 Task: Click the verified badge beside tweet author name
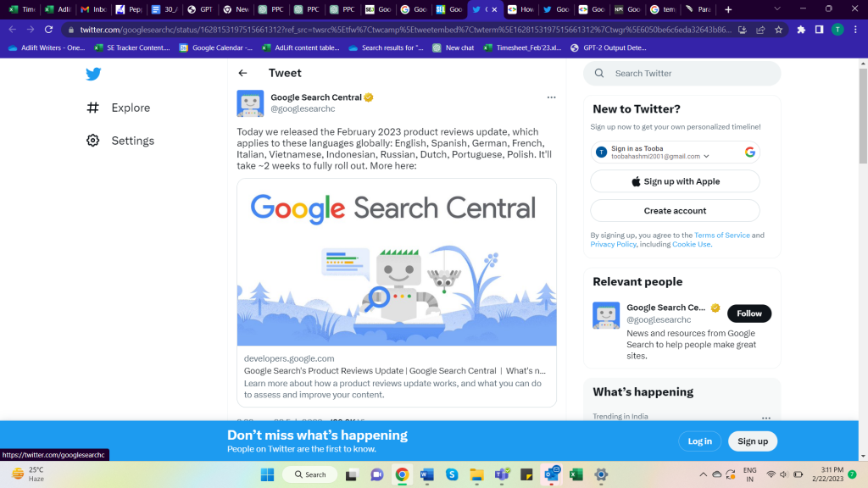(x=369, y=97)
